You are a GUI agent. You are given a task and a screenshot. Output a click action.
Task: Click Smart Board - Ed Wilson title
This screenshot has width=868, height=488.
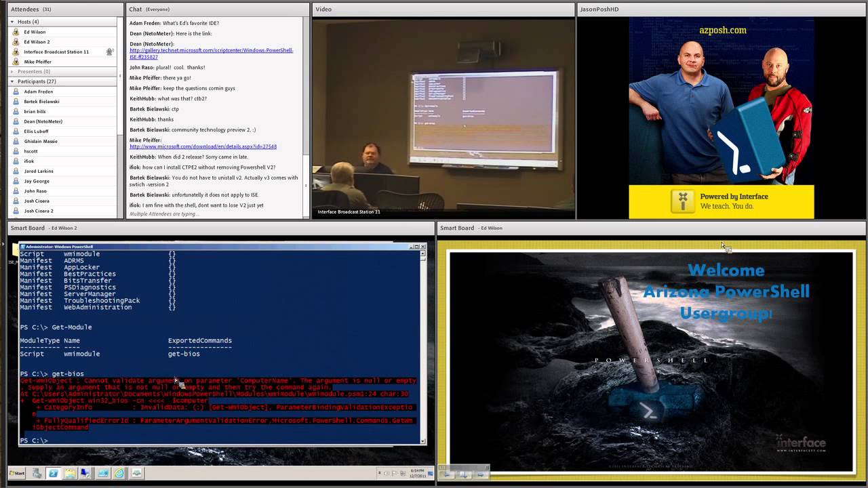coord(471,228)
